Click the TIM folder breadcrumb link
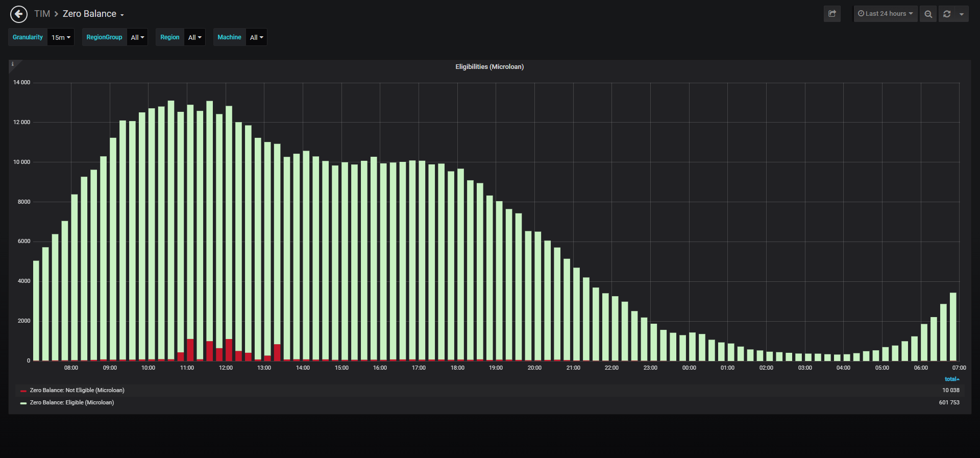The height and width of the screenshot is (458, 980). click(42, 14)
